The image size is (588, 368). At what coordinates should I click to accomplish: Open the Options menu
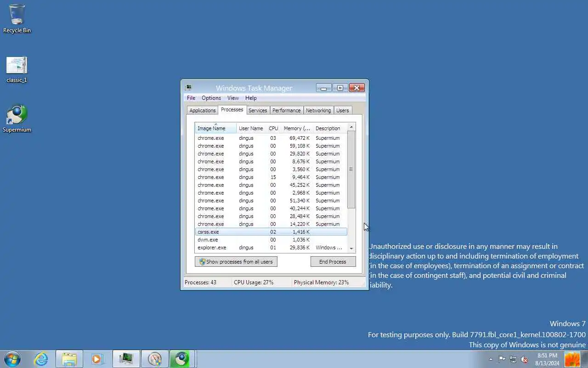coord(211,98)
